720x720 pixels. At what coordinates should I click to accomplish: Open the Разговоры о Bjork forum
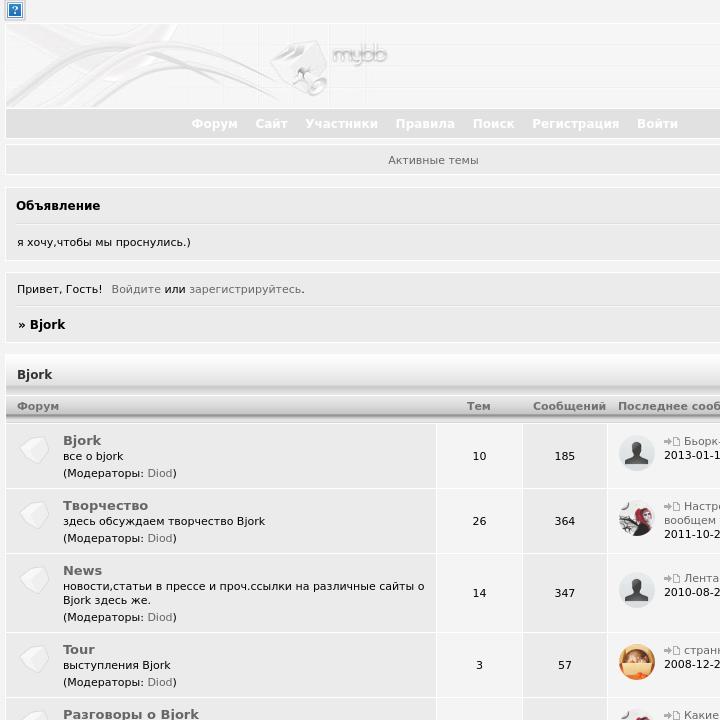point(131,714)
